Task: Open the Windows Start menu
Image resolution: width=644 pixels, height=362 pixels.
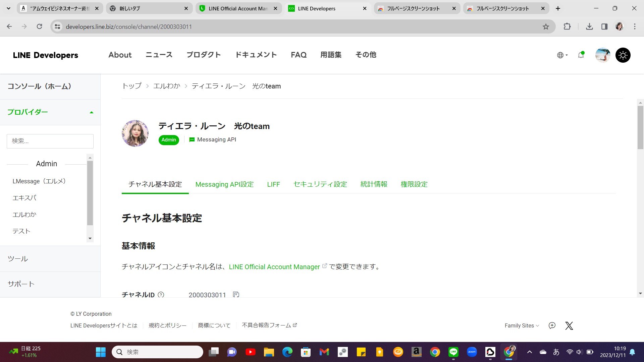Action: [x=101, y=352]
